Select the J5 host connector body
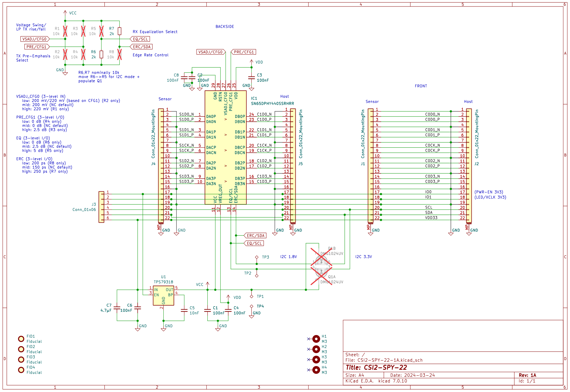The image size is (570, 392). coord(293,166)
